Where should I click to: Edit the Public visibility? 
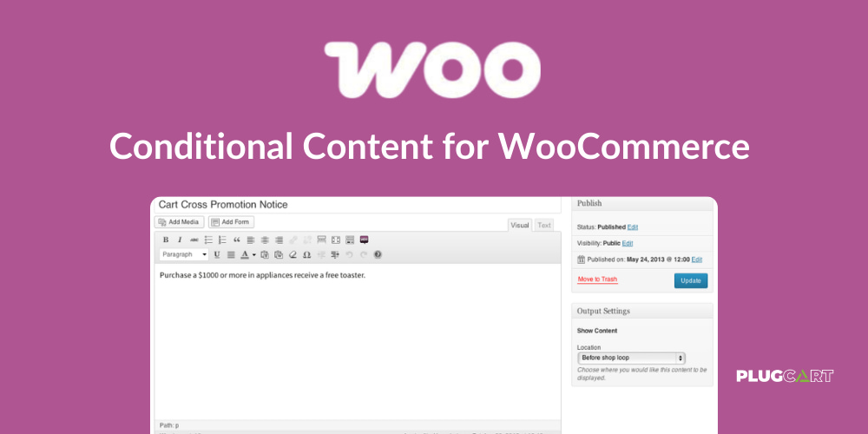[628, 243]
